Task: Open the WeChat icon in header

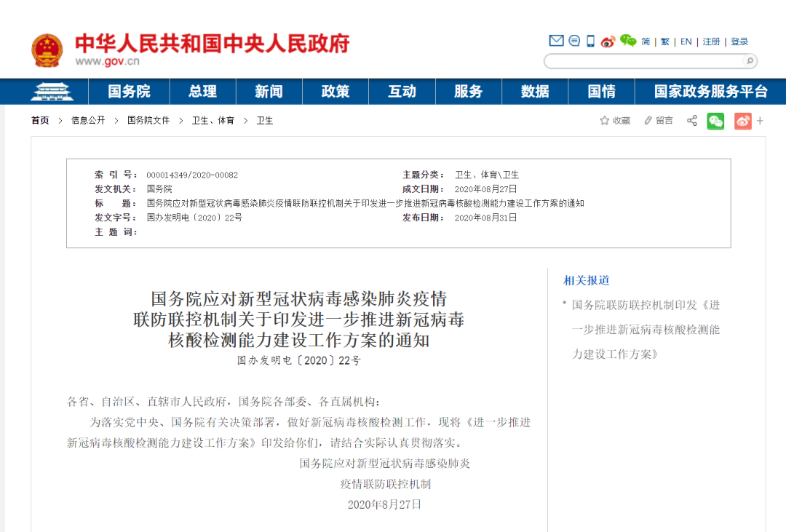Action: pos(628,41)
